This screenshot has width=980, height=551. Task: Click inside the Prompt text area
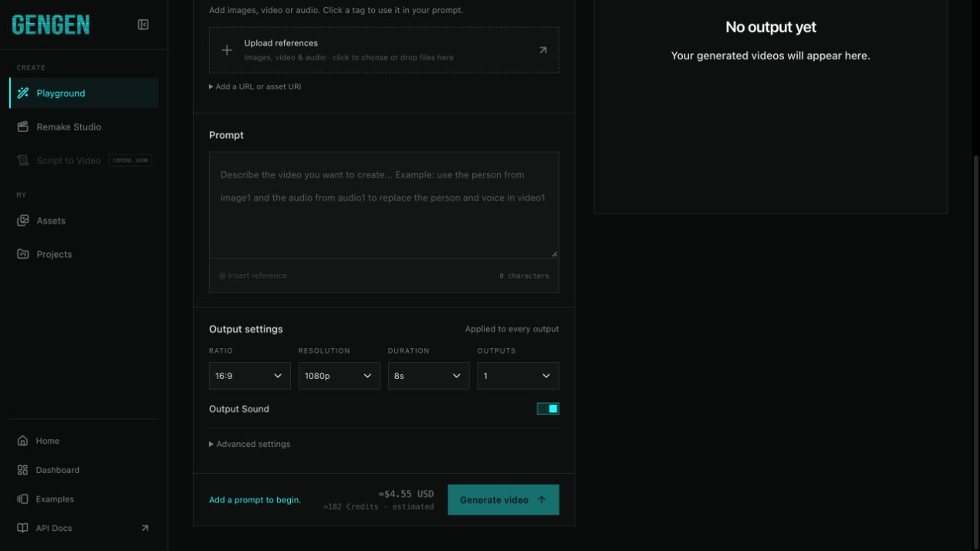[384, 205]
